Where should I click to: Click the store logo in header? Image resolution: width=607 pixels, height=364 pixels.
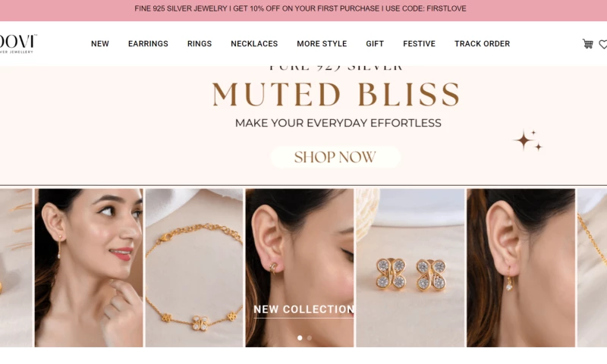point(17,44)
